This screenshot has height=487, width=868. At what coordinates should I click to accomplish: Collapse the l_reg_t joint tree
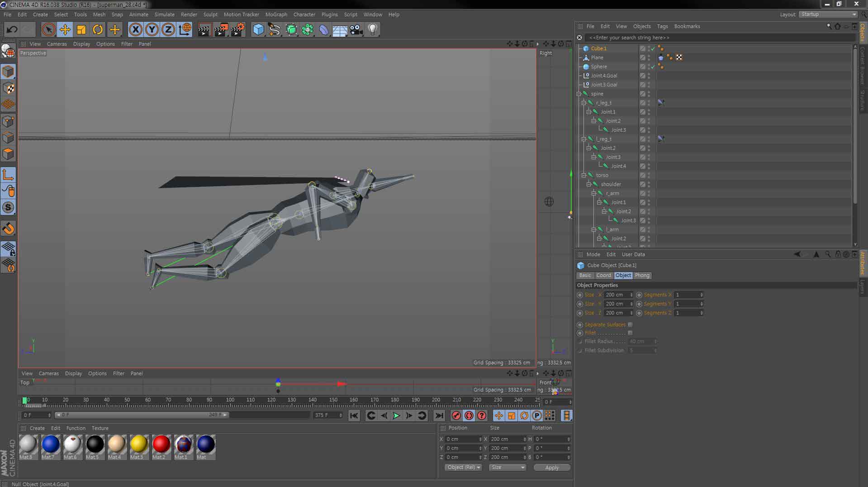584,139
